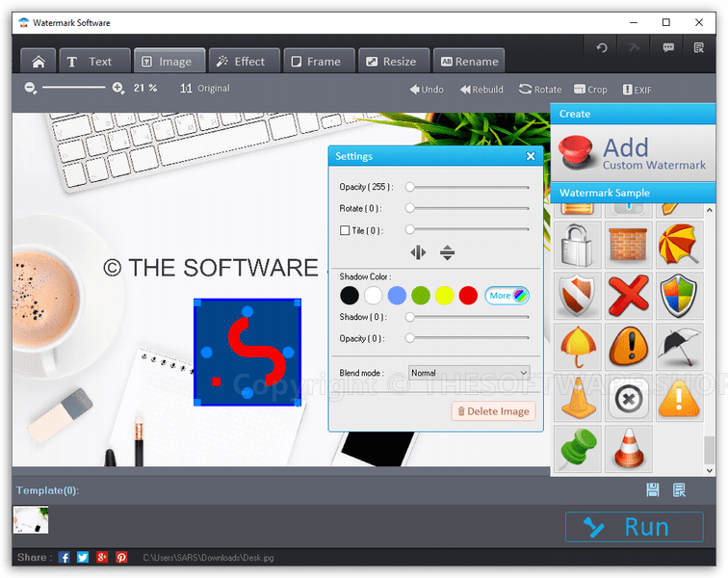Image resolution: width=728 pixels, height=578 pixels.
Task: Click the Undo button in edit bar
Action: (427, 90)
